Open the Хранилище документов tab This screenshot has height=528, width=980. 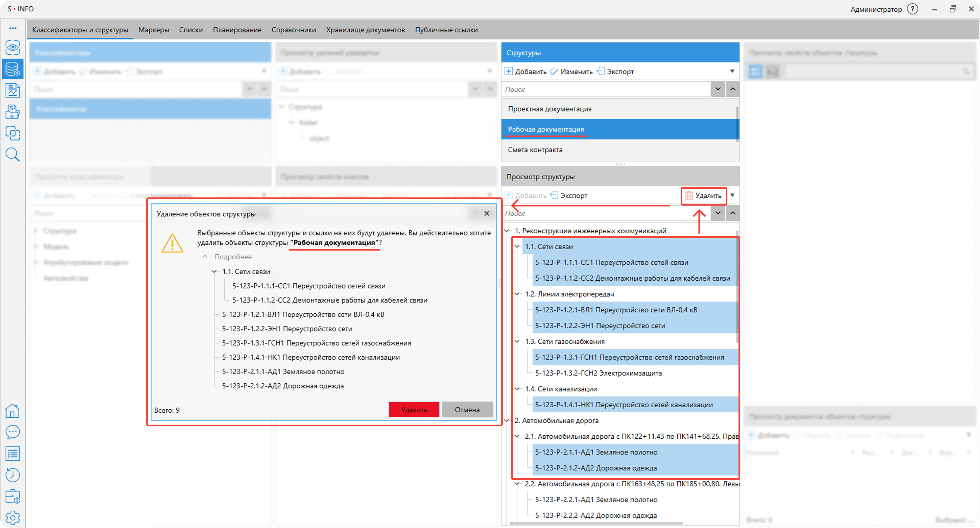click(x=365, y=30)
